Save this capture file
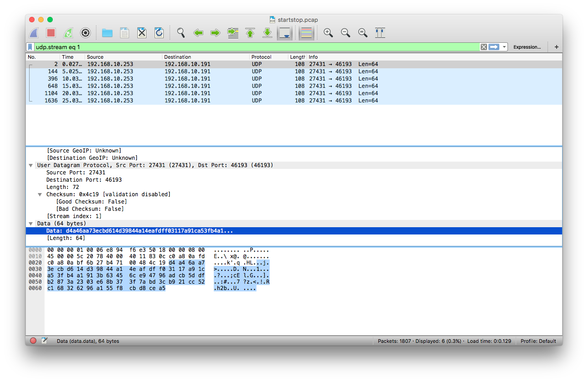 point(125,33)
